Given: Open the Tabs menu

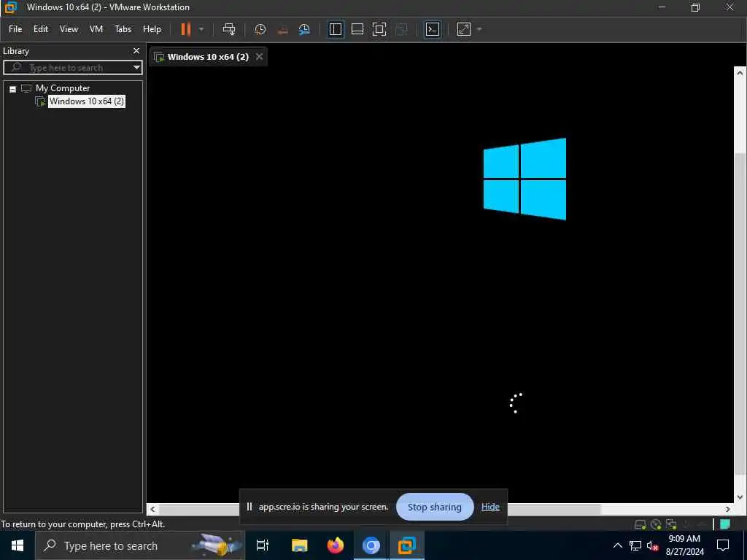Looking at the screenshot, I should (x=123, y=29).
